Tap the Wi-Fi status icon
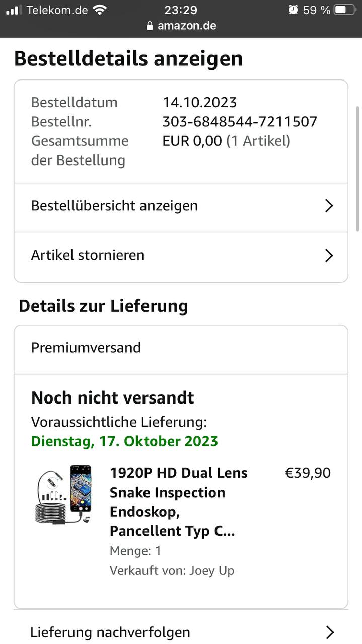362x644 pixels. coord(100,10)
